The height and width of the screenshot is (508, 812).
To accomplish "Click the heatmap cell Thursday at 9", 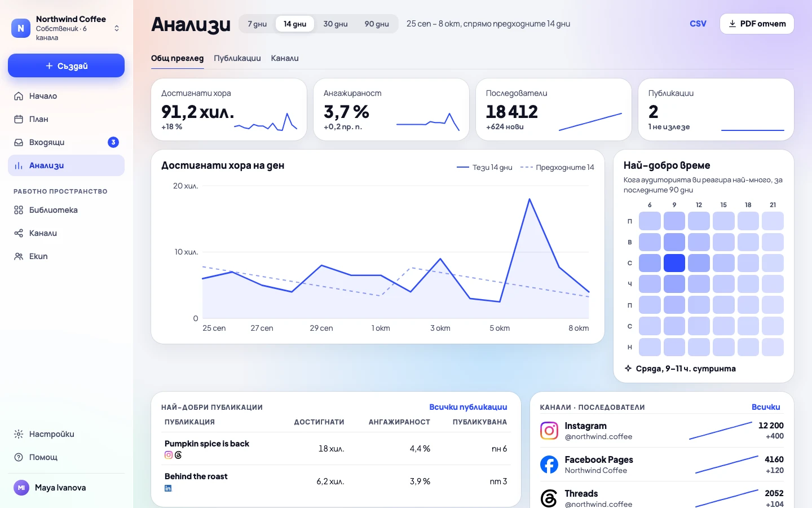I will (x=674, y=284).
